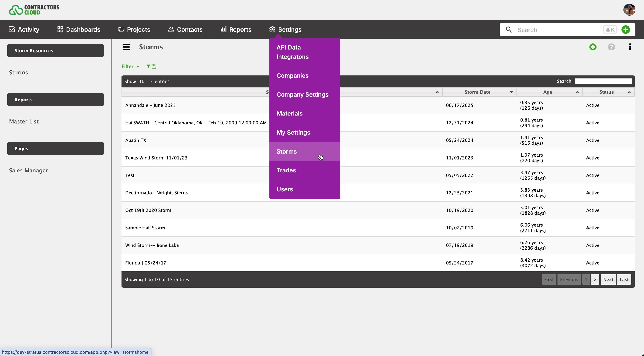
Task: Open Master List report link
Action: [24, 122]
